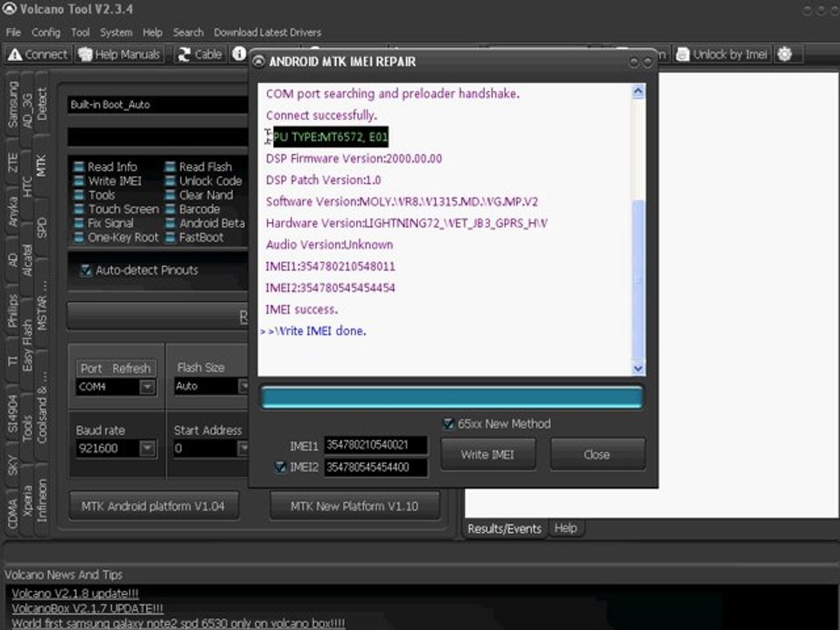Toggle Auto-detect Pinouts checkbox
This screenshot has height=630, width=840.
pyautogui.click(x=86, y=270)
